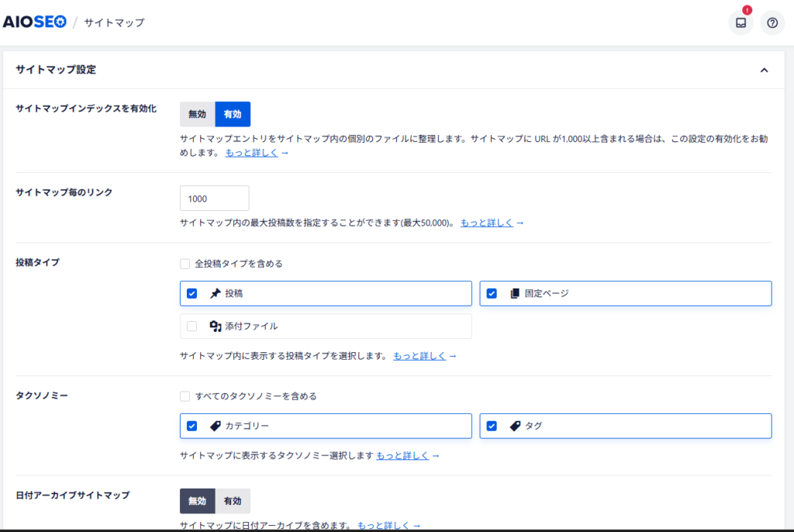Enable the 全投稿タイプを含める checkbox
This screenshot has height=532, width=794.
pos(185,264)
